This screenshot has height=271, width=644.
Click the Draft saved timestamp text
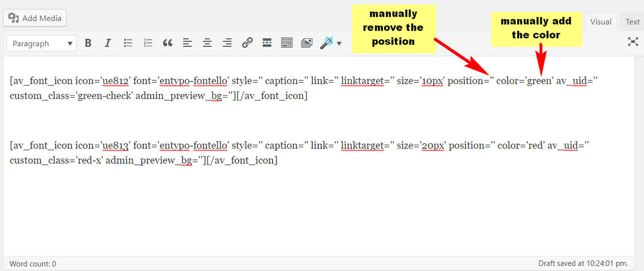point(583,263)
